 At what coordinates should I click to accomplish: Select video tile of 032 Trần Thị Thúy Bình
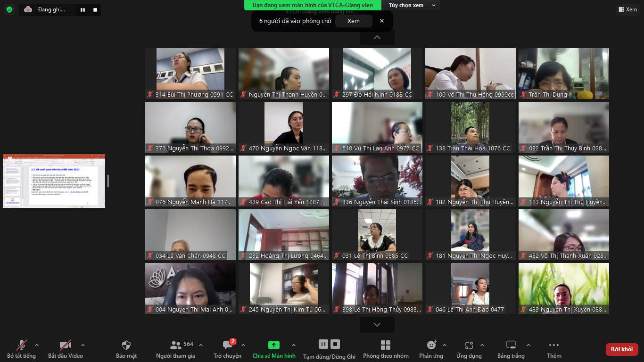coord(564,127)
